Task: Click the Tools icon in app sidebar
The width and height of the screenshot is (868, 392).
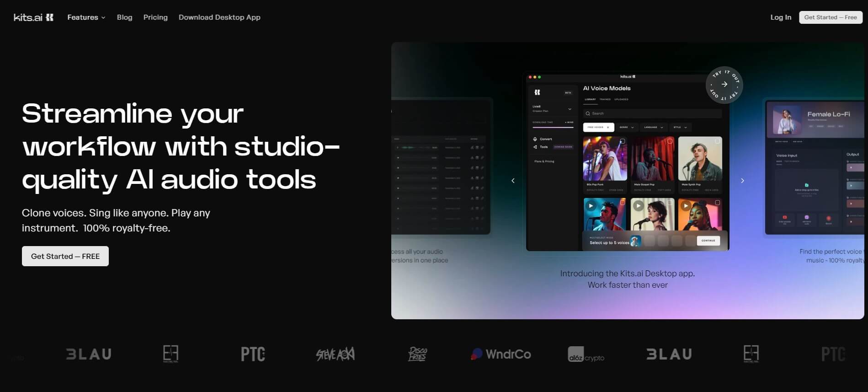Action: point(535,147)
